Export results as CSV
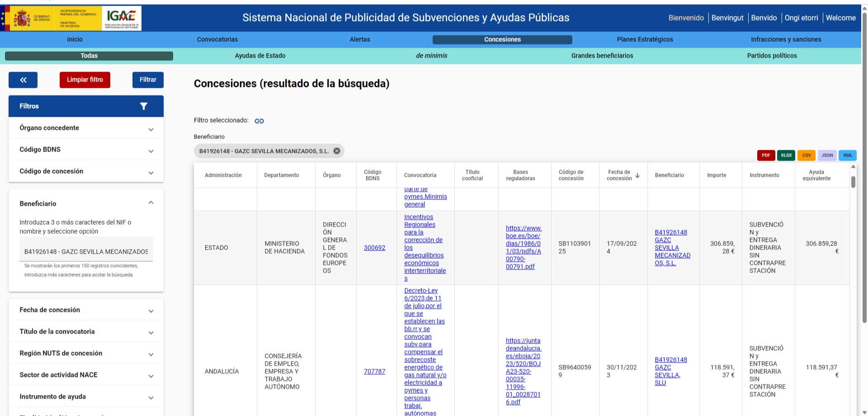This screenshot has width=868, height=416. point(807,155)
